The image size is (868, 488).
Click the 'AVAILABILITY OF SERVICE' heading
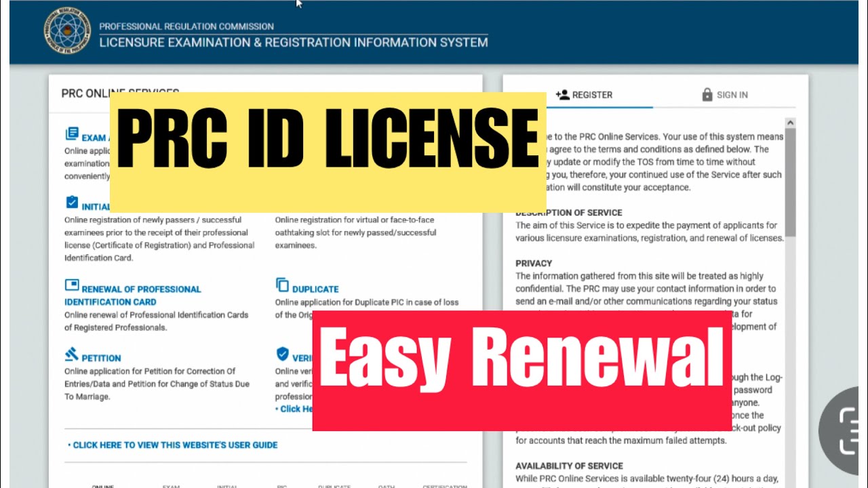[x=569, y=466]
